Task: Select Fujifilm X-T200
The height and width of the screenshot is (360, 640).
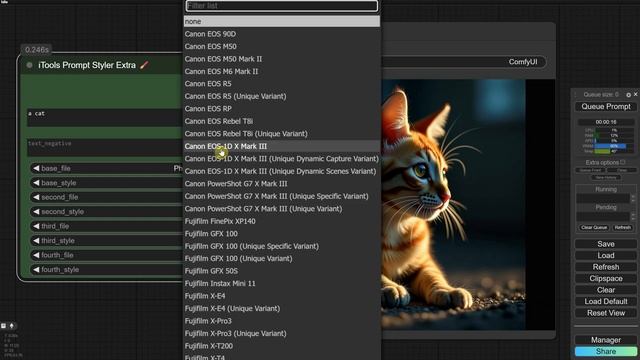Action: 282,346
